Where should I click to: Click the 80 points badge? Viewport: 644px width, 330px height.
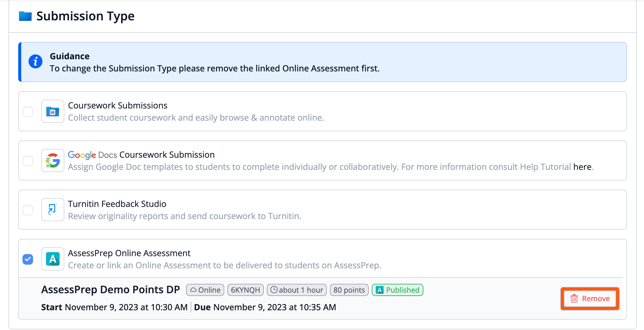click(x=349, y=290)
